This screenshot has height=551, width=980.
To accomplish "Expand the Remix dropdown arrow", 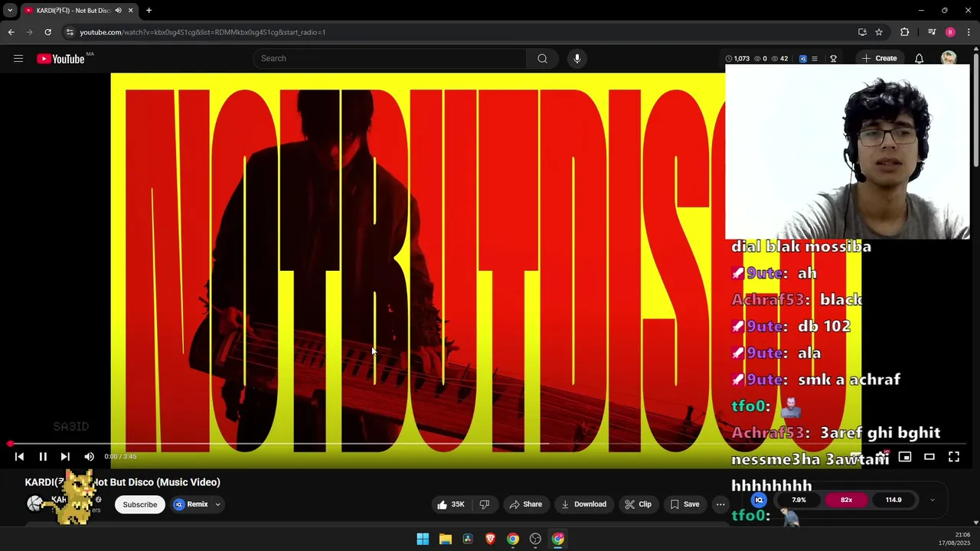I will [217, 504].
